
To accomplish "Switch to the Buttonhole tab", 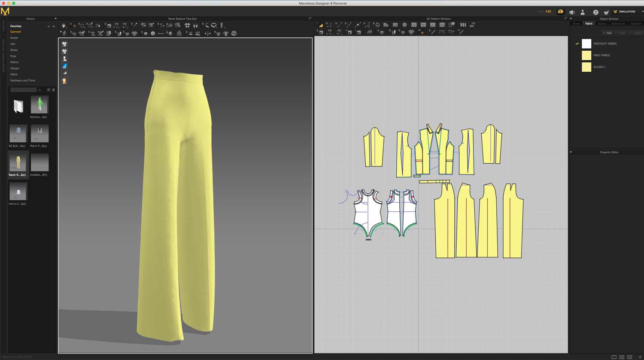I will (618, 24).
